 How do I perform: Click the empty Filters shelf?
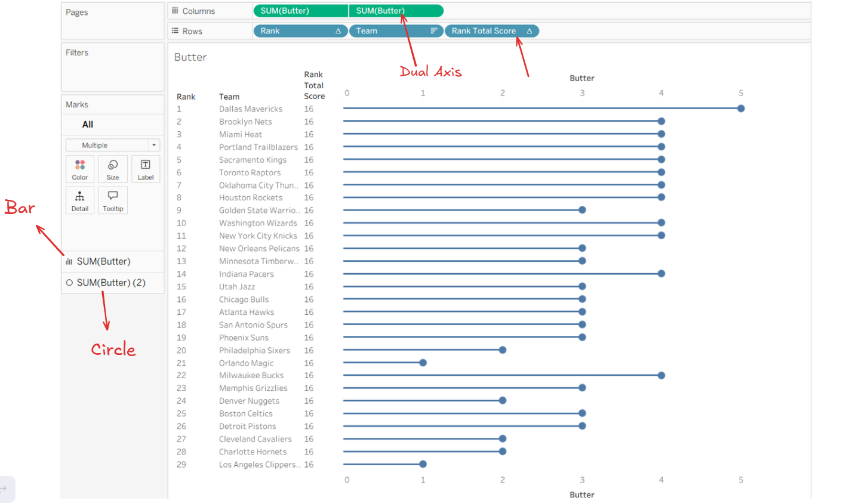[113, 73]
